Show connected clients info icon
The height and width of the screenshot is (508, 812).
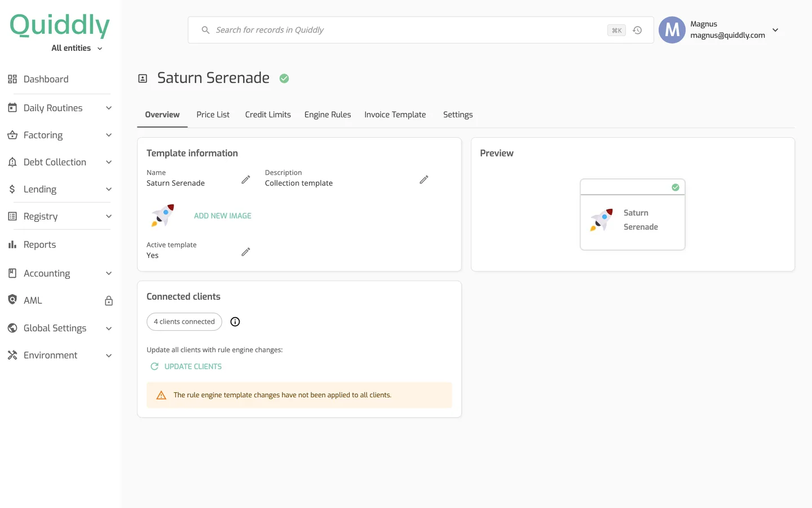tap(235, 322)
